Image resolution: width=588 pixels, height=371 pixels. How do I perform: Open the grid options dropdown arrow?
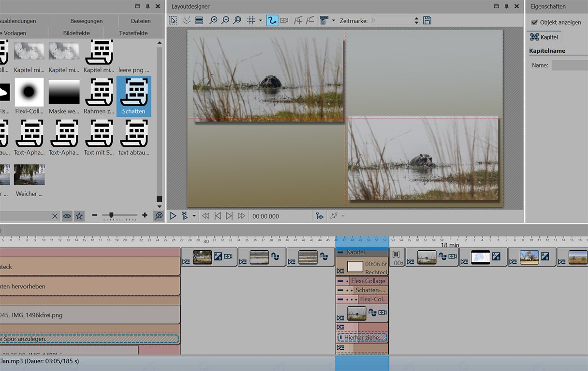pos(260,20)
